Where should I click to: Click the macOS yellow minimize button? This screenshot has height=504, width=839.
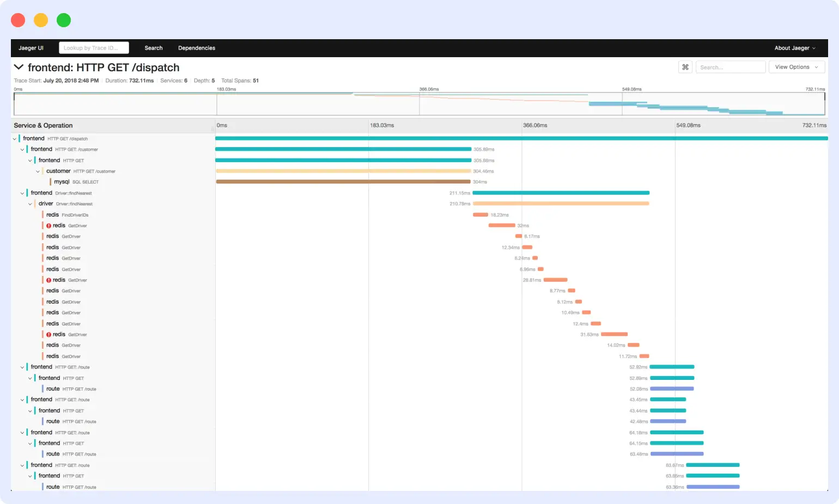coord(41,20)
